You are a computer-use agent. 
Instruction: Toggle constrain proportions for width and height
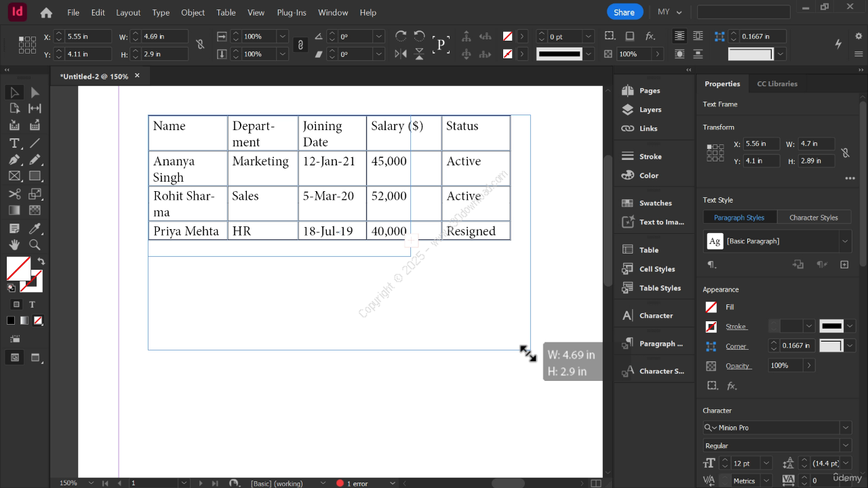coord(200,45)
